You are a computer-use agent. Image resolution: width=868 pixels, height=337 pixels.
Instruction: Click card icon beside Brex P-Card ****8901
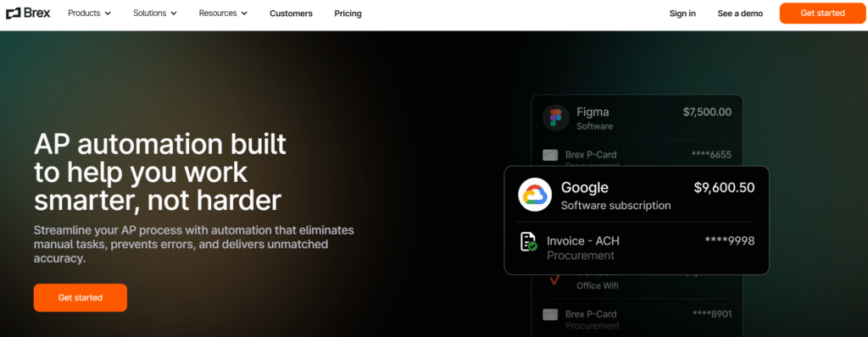click(x=550, y=315)
